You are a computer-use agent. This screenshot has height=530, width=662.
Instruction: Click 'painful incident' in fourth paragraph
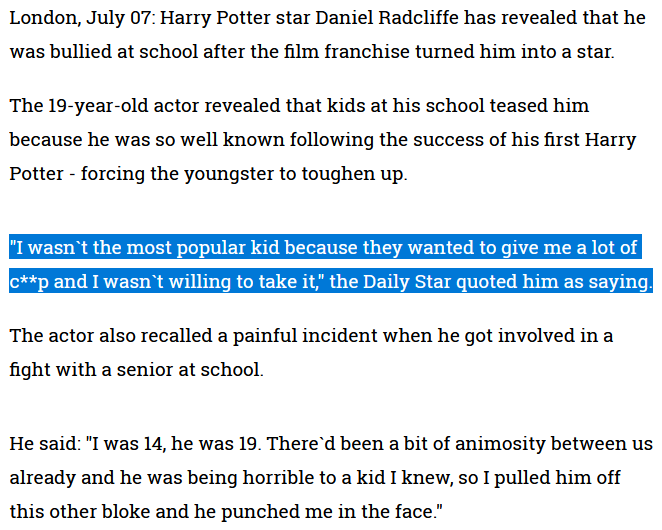[x=305, y=336]
